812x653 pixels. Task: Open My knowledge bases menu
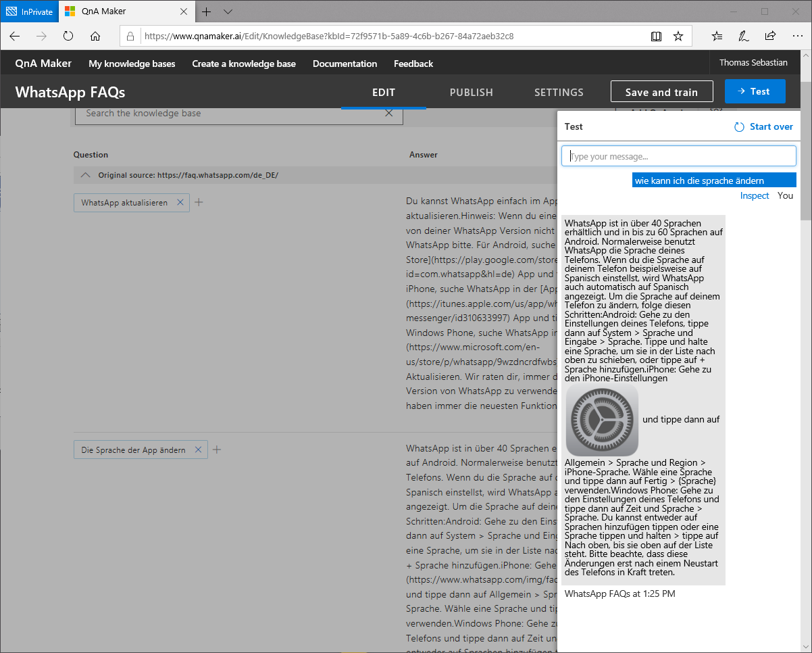coord(132,64)
